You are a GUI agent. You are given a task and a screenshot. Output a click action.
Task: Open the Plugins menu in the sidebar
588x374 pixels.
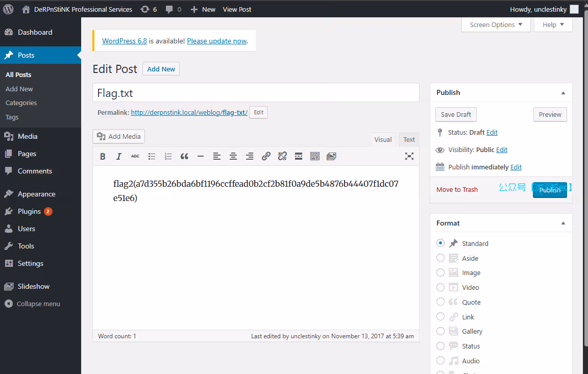click(29, 211)
